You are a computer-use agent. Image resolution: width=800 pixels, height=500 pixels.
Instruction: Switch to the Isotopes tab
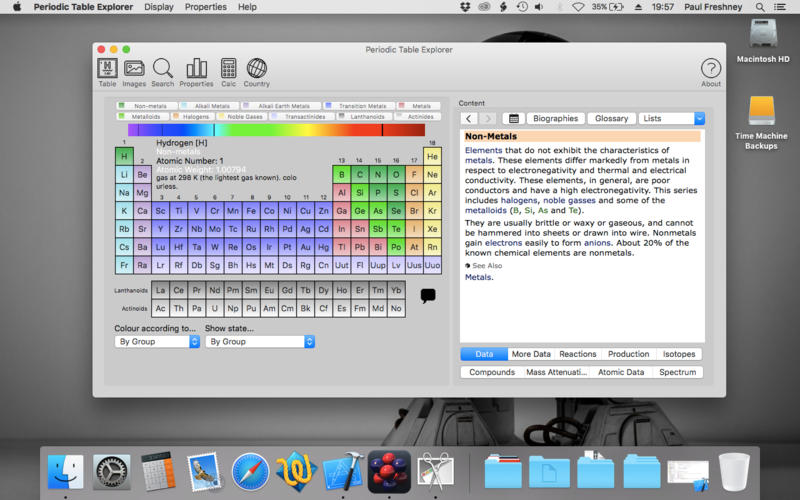click(679, 354)
